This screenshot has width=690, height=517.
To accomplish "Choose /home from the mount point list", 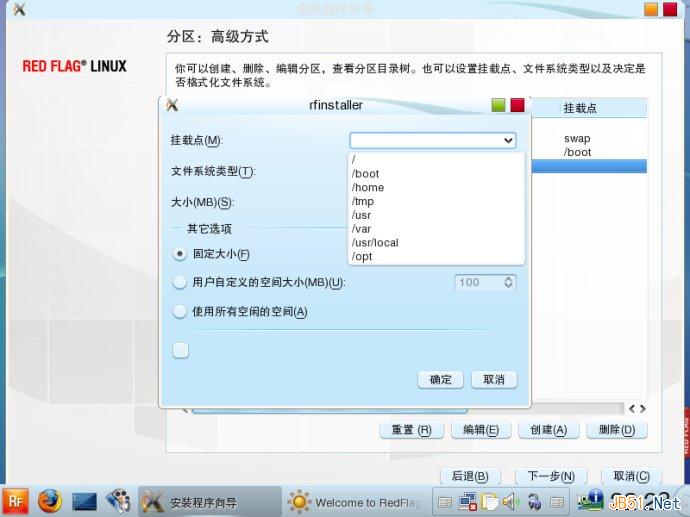I will click(x=436, y=187).
